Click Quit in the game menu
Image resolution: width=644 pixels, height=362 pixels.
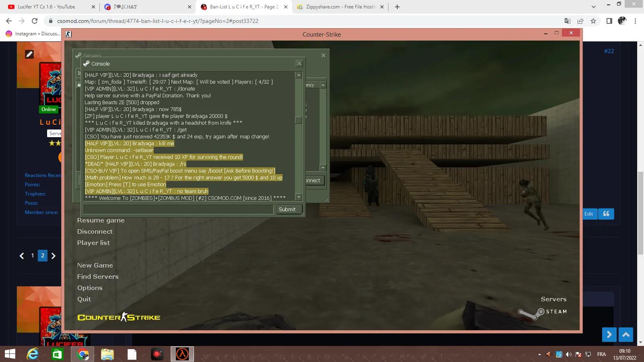pos(84,299)
